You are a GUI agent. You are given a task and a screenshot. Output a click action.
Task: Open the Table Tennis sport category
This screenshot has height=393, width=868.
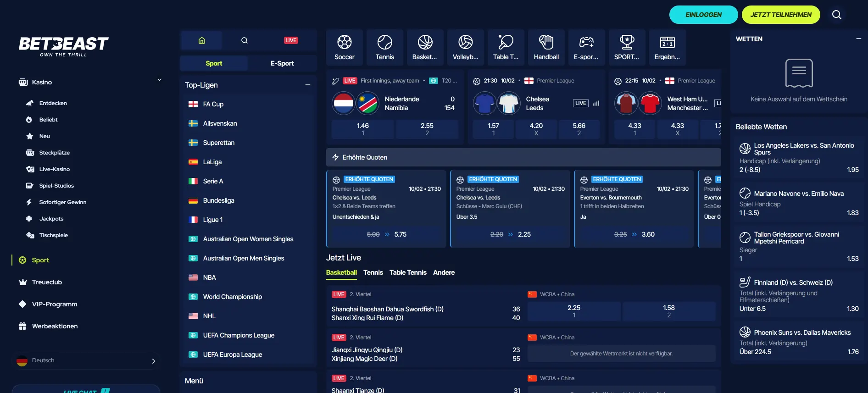tap(506, 47)
